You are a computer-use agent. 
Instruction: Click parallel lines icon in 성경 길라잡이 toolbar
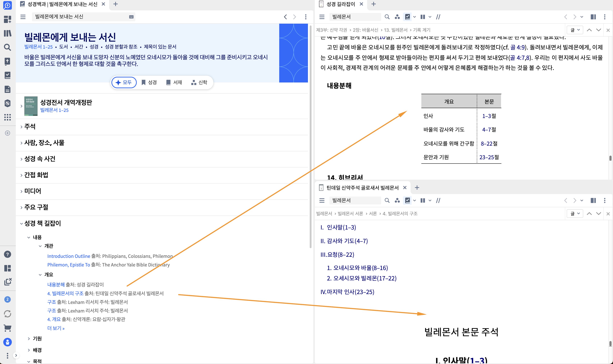click(438, 17)
